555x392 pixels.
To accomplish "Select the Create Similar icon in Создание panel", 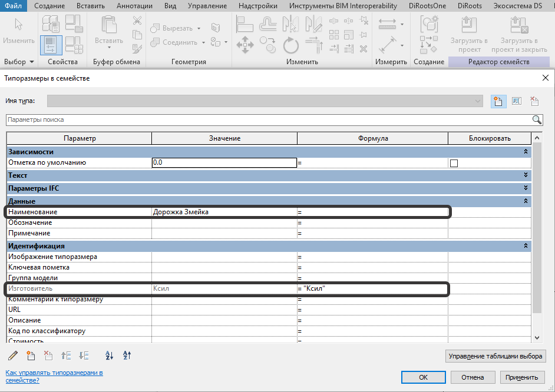I will pos(429,24).
